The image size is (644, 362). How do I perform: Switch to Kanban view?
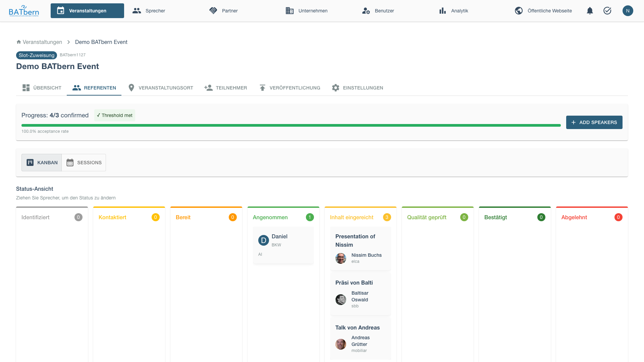pos(42,163)
